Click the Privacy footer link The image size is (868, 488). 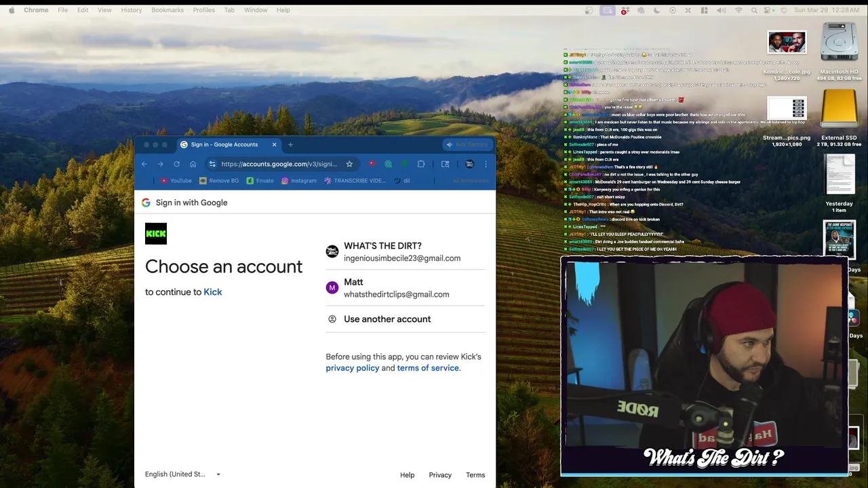(440, 475)
